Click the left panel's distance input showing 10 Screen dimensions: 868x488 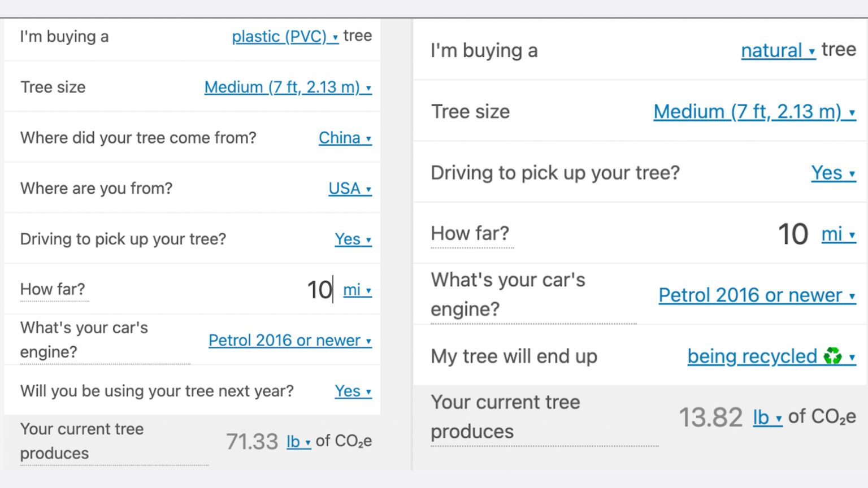click(319, 290)
